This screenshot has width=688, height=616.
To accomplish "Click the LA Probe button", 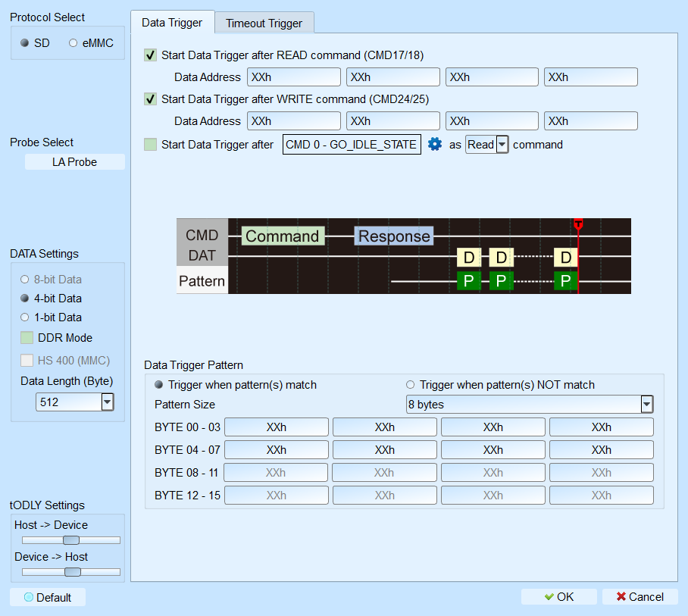I will pos(74,162).
